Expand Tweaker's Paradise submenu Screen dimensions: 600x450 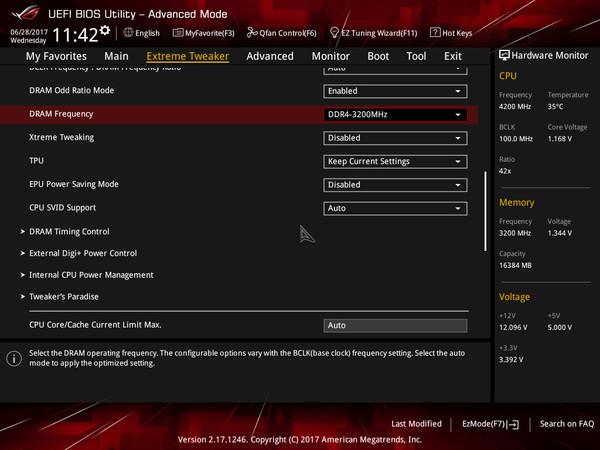(64, 297)
